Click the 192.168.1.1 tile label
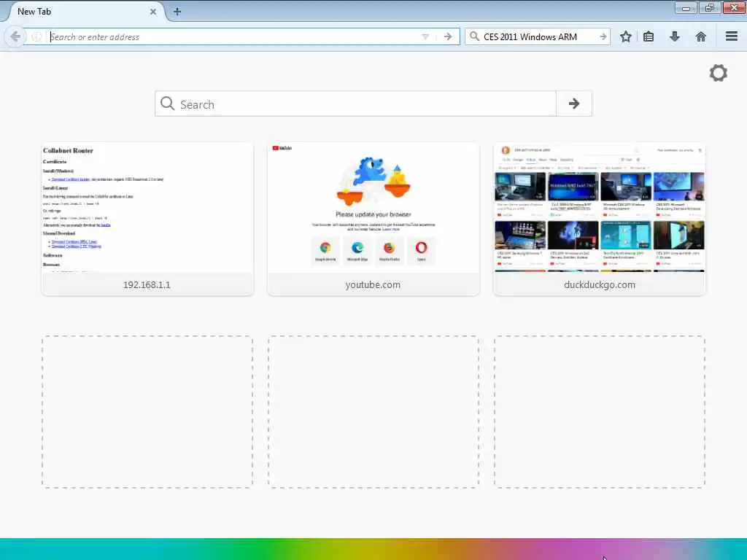The width and height of the screenshot is (747, 560). click(x=147, y=285)
